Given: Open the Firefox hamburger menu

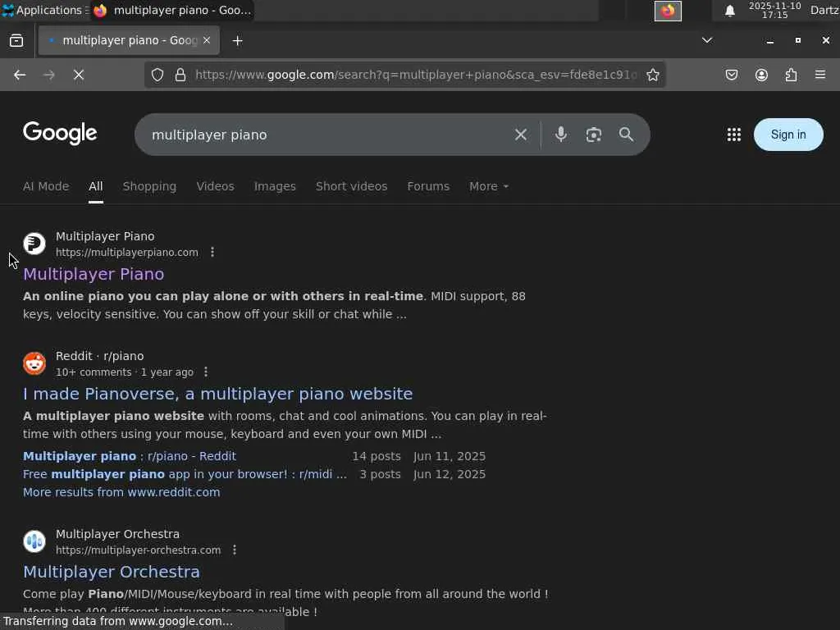Looking at the screenshot, I should pyautogui.click(x=820, y=75).
